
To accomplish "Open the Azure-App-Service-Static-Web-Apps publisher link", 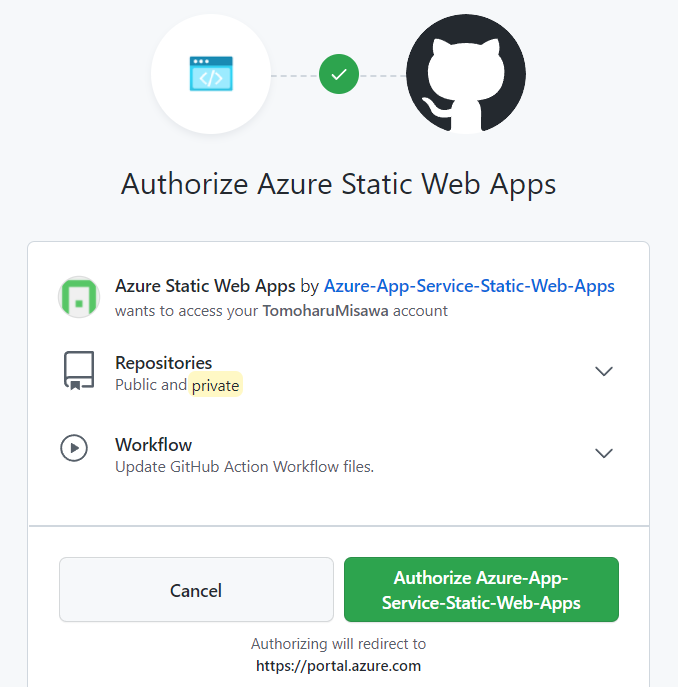I will 469,286.
